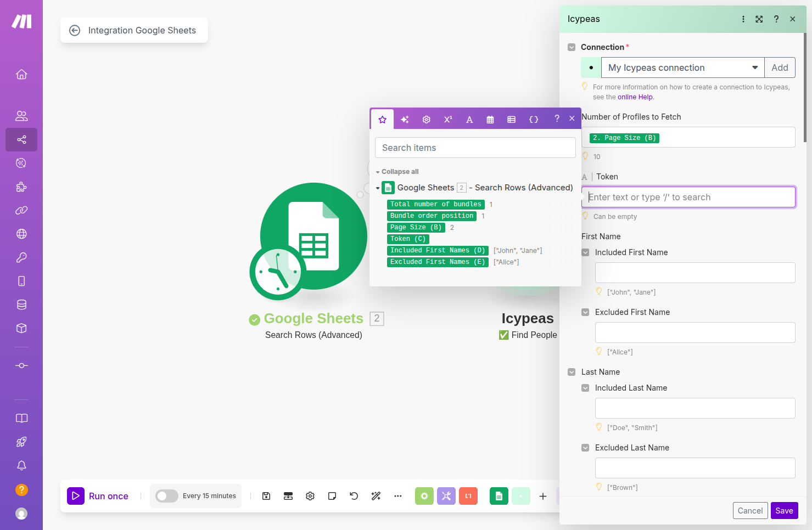
Task: Open the documentation book icon
Action: coord(21,418)
